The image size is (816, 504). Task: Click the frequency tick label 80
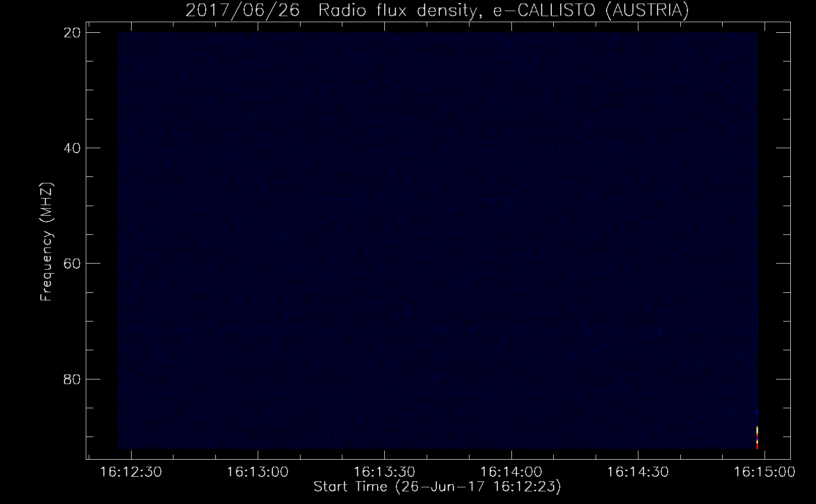point(72,379)
